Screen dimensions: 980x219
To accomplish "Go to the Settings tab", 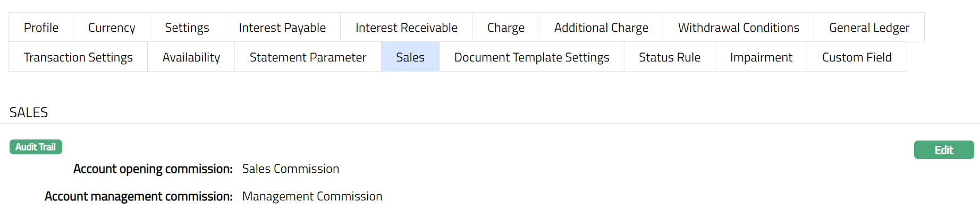I will (x=187, y=28).
